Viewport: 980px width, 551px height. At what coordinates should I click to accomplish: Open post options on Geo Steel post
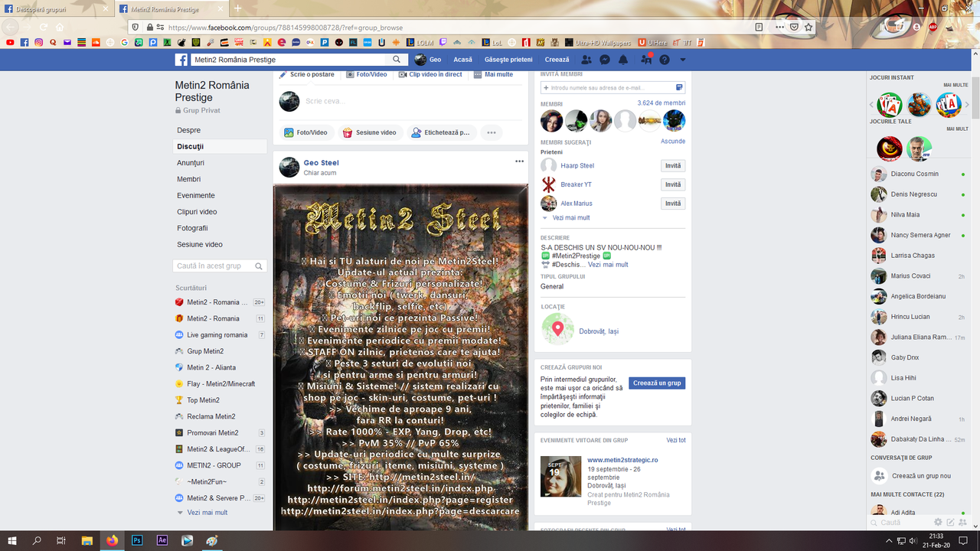point(520,161)
